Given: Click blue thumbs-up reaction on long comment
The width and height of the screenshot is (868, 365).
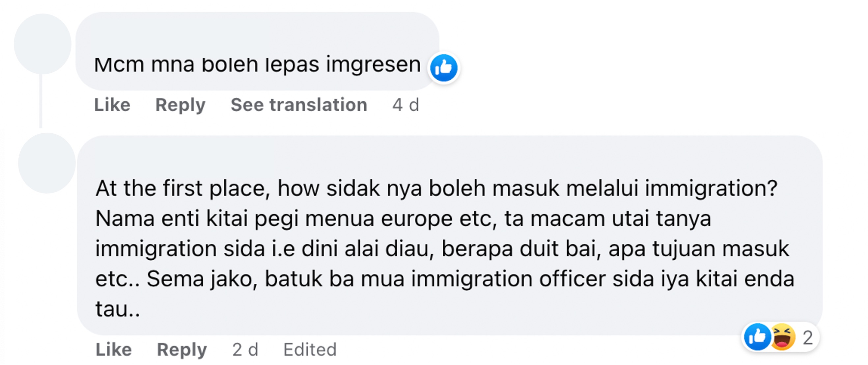Looking at the screenshot, I should point(757,337).
